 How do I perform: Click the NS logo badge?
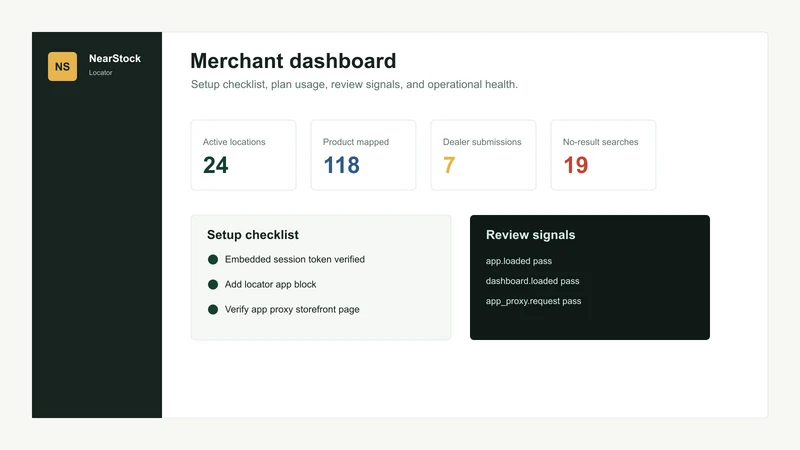(x=62, y=66)
